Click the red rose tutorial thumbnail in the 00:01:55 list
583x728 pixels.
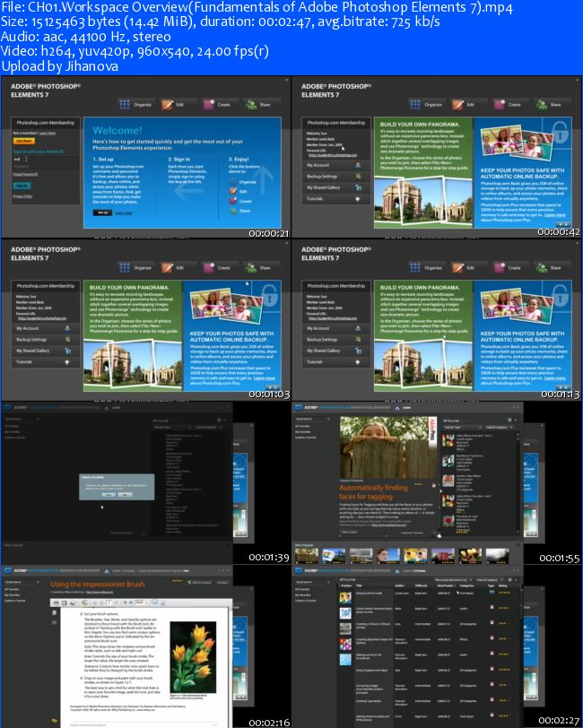[448, 522]
